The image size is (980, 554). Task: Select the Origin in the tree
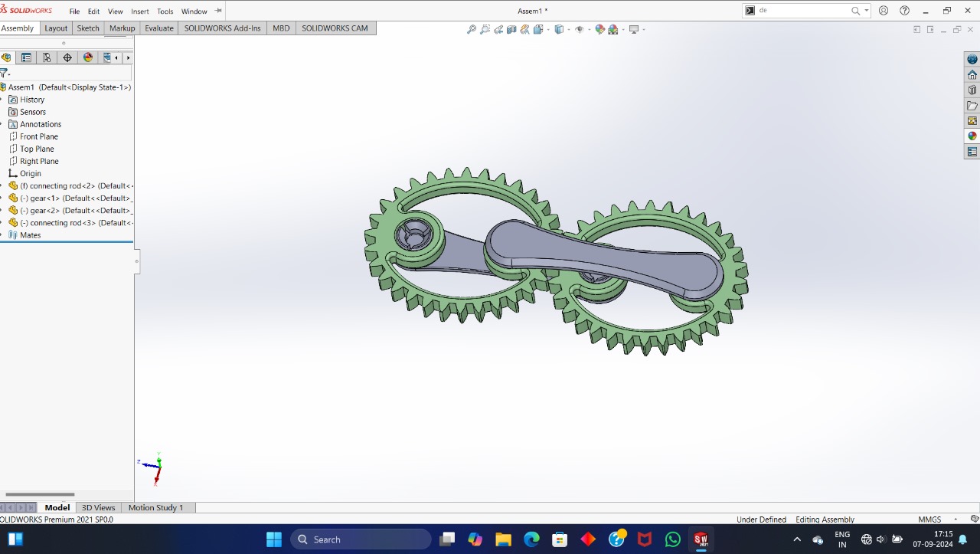[x=24, y=173]
